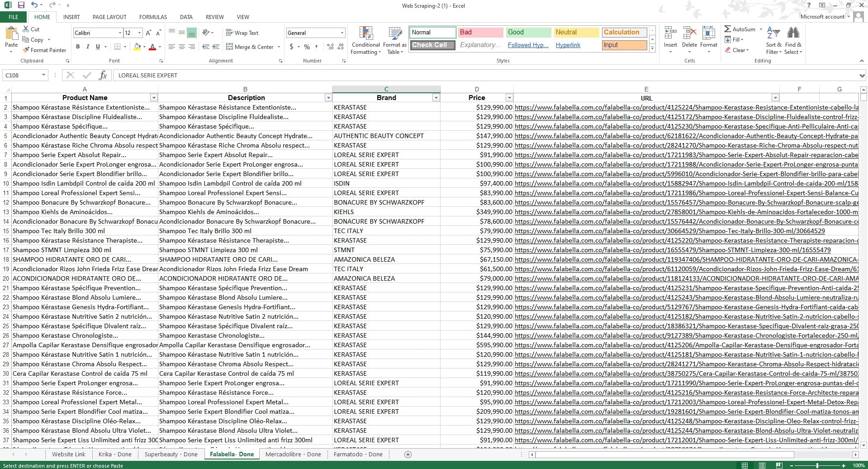This screenshot has width=868, height=469.
Task: Toggle Align Right
Action: pos(192,47)
